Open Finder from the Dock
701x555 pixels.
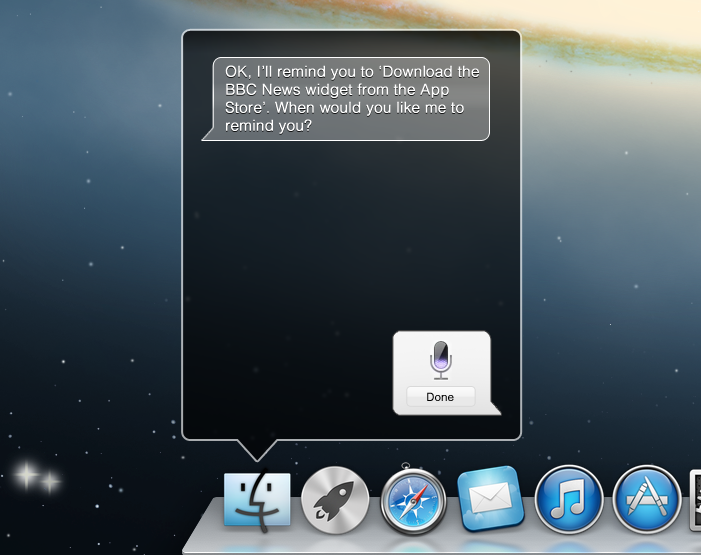pyautogui.click(x=257, y=500)
